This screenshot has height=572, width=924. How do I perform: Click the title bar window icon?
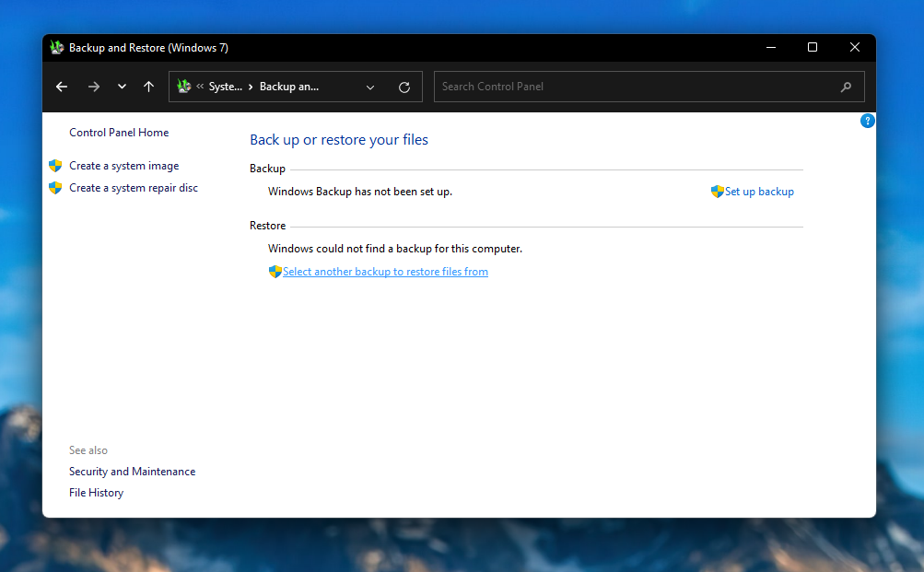tap(56, 48)
